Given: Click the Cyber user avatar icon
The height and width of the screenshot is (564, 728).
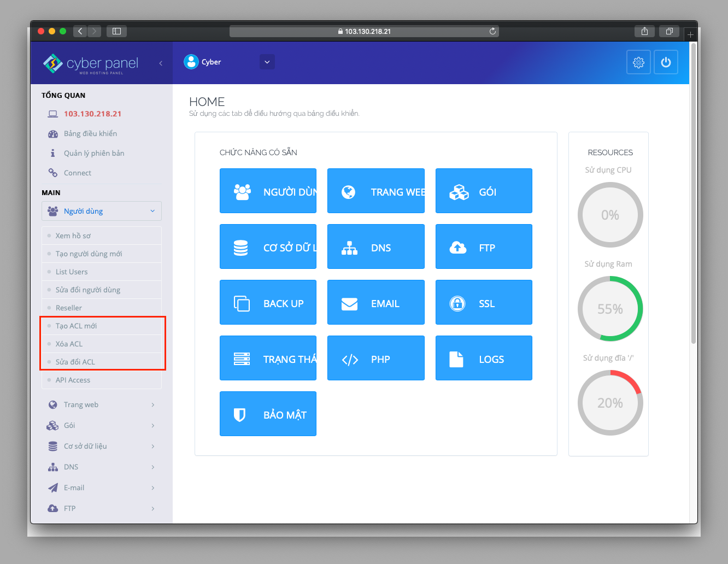Looking at the screenshot, I should tap(191, 62).
